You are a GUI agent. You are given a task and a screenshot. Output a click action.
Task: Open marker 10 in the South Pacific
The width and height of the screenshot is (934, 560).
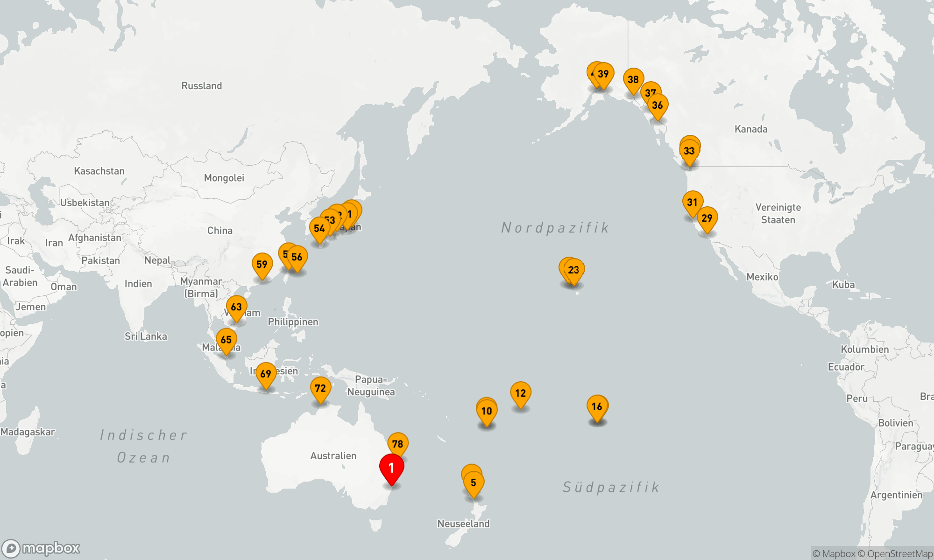point(487,411)
